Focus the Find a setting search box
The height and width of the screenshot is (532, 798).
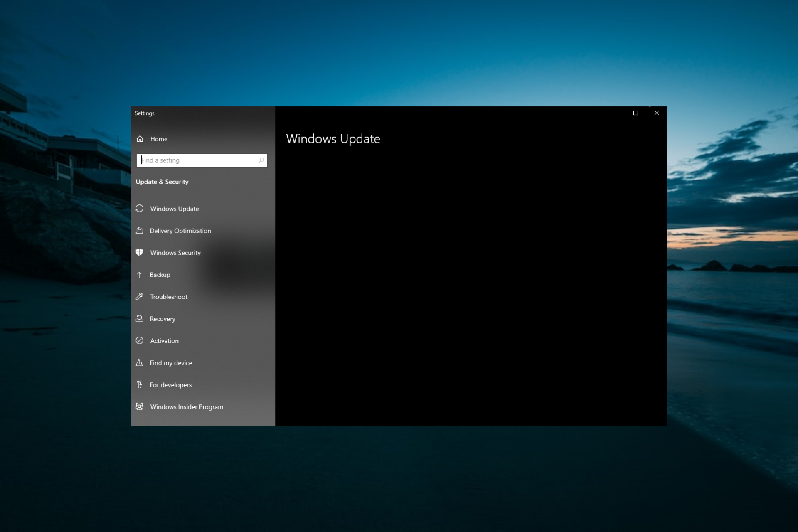pyautogui.click(x=202, y=160)
